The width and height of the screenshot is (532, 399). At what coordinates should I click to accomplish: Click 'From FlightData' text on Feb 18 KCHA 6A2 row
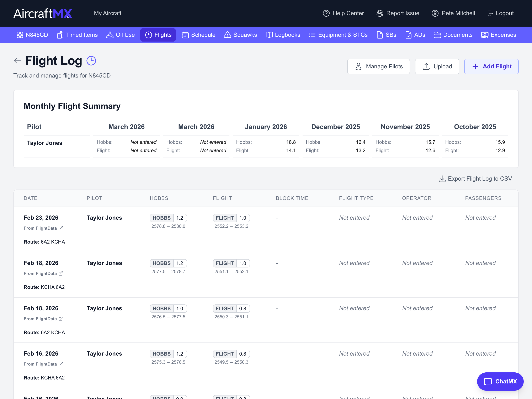click(40, 273)
